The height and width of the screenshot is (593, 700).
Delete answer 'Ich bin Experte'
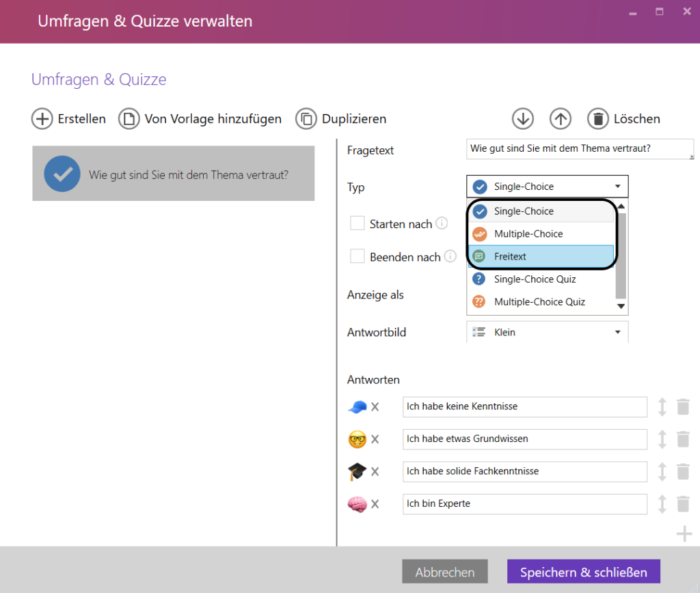[683, 504]
